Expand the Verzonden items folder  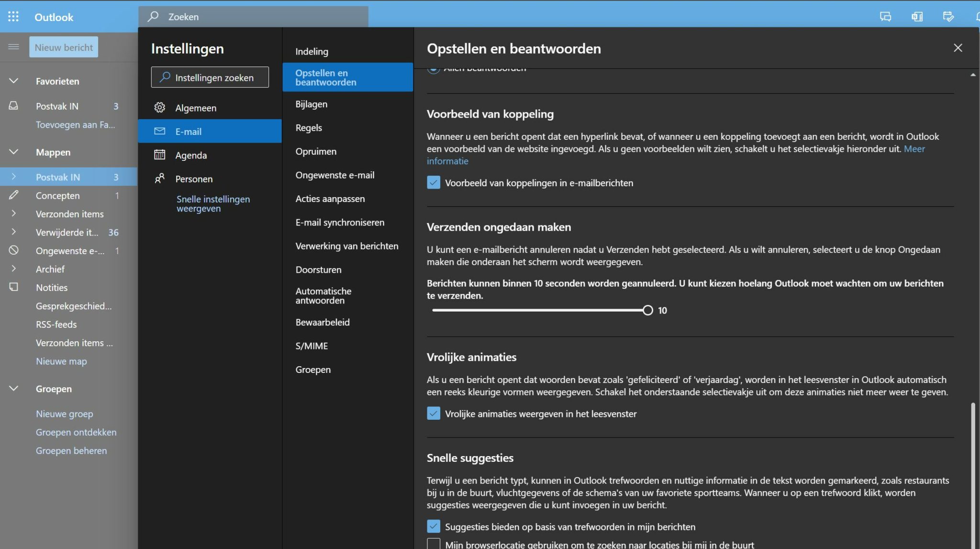coord(13,213)
